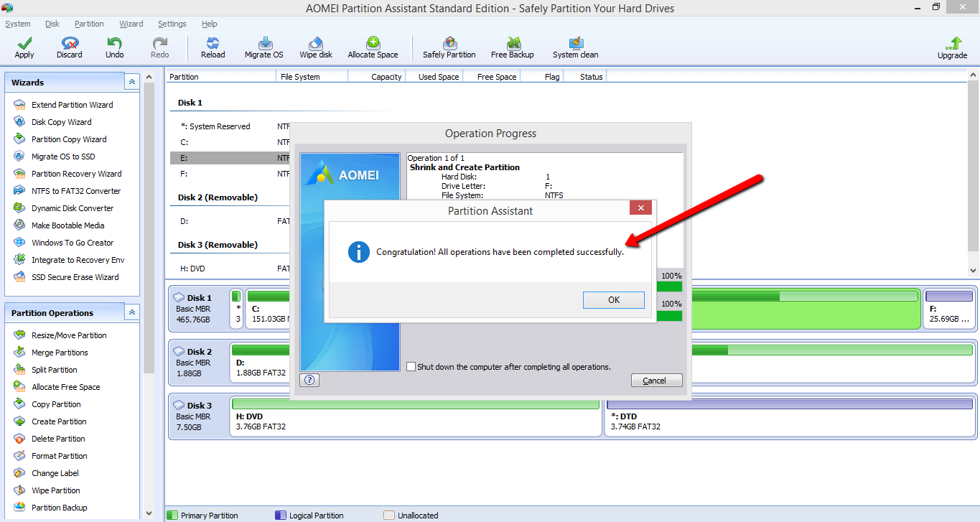Image resolution: width=980 pixels, height=522 pixels.
Task: Collapse the Wizards panel
Action: [x=131, y=81]
